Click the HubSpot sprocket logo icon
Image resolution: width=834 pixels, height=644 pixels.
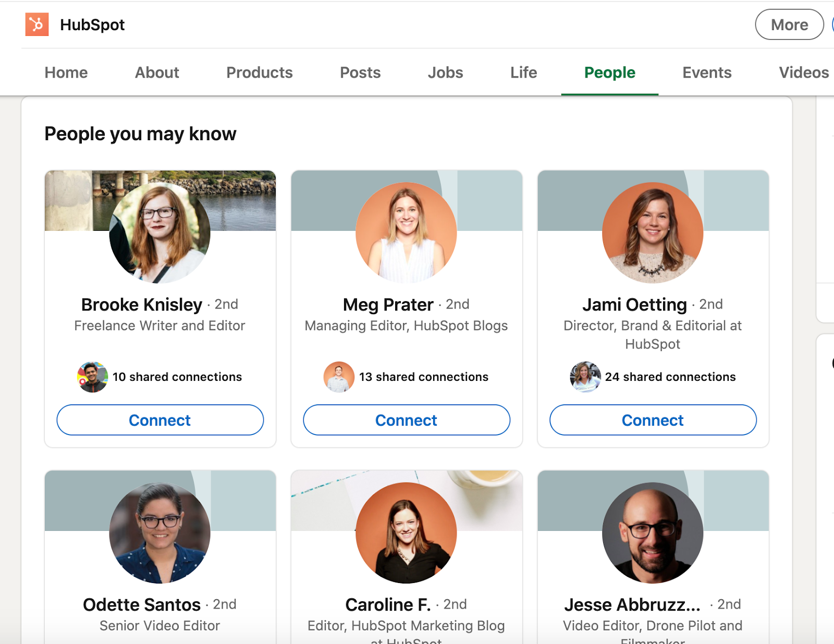click(x=37, y=24)
